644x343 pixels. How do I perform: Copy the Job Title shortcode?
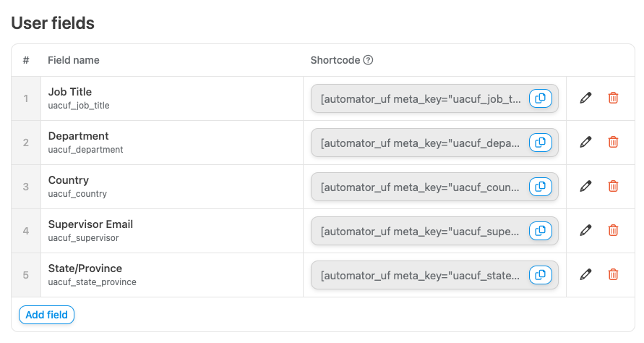click(540, 98)
